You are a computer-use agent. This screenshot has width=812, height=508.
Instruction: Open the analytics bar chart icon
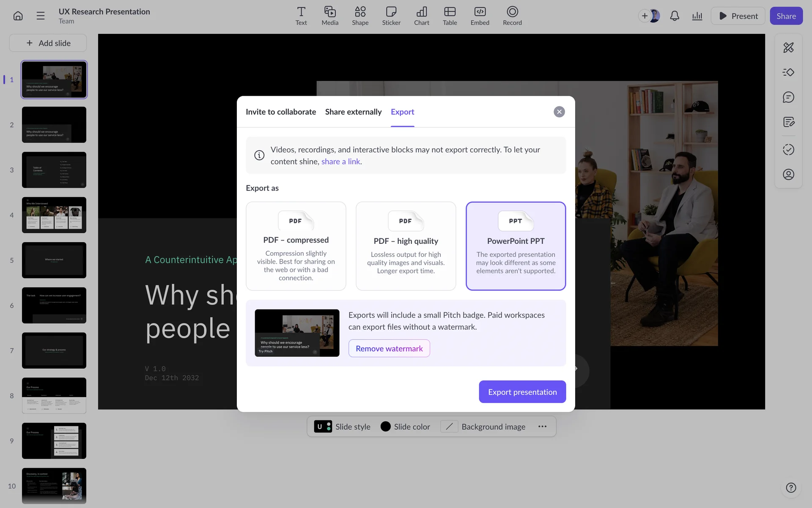(x=697, y=16)
